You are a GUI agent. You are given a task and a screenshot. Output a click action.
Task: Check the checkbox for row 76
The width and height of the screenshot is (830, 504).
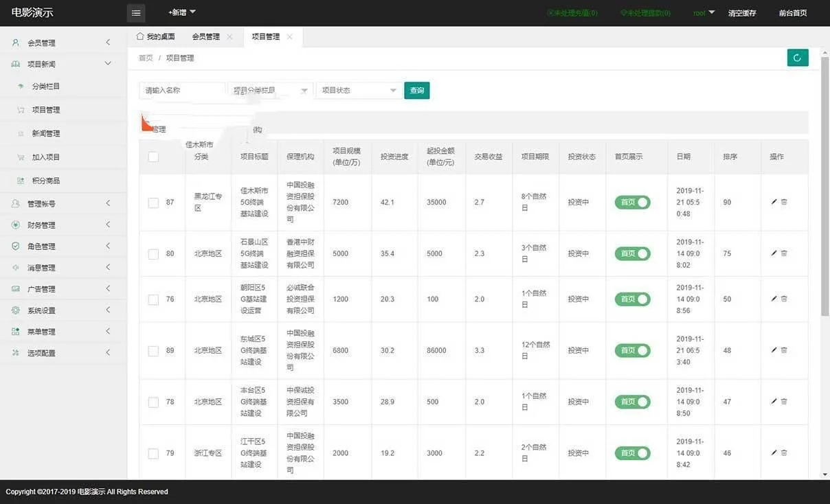tap(153, 299)
